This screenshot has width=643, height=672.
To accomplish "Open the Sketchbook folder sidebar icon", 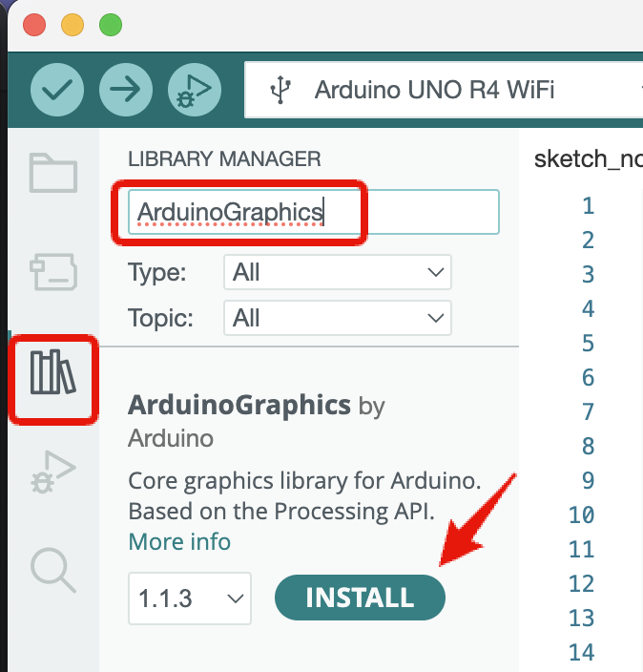I will coord(53,172).
